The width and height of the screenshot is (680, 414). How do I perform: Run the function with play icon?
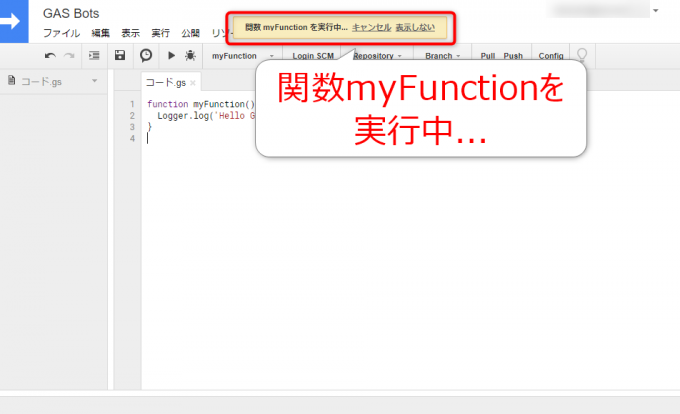point(171,56)
